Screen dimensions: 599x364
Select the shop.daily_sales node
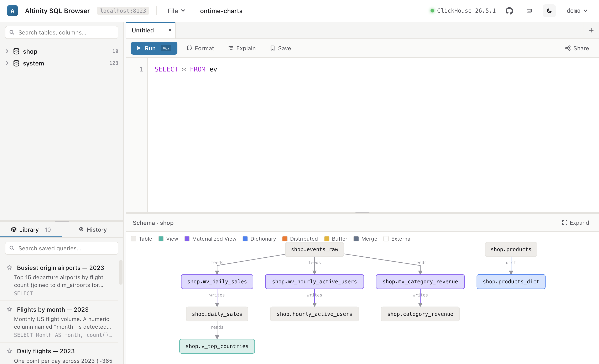(217, 314)
